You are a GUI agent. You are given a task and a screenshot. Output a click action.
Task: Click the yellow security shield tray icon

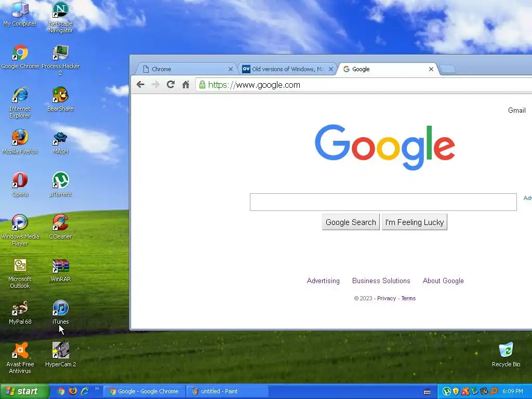point(456,392)
